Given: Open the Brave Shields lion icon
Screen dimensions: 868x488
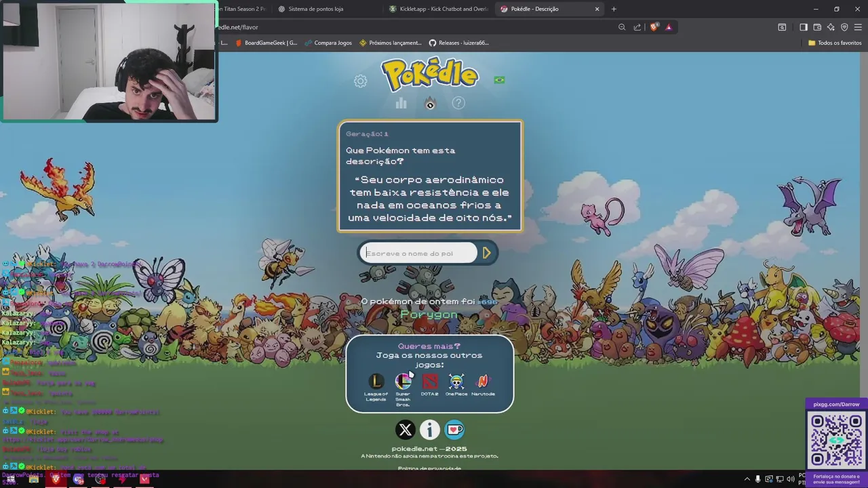Looking at the screenshot, I should pyautogui.click(x=654, y=27).
